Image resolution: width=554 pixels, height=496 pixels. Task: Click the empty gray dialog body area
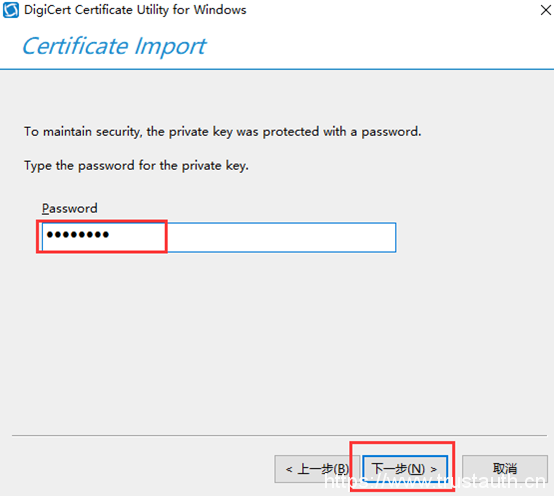[277, 339]
